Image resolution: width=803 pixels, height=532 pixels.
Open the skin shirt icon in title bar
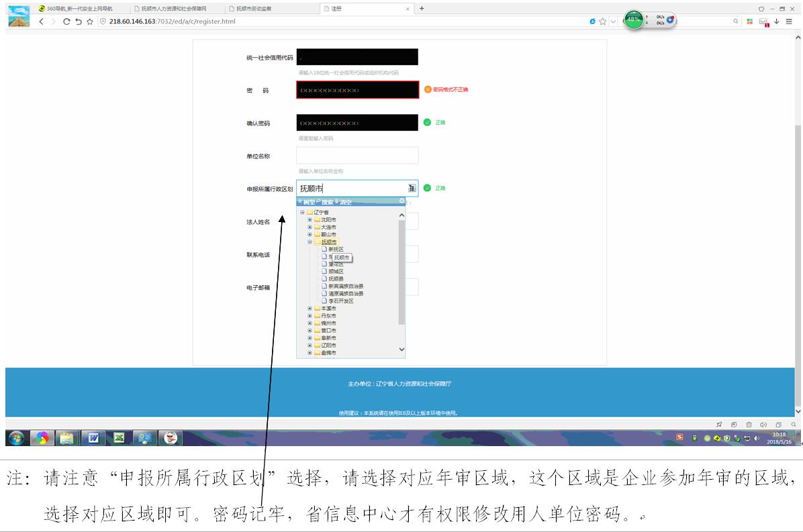coord(761,9)
